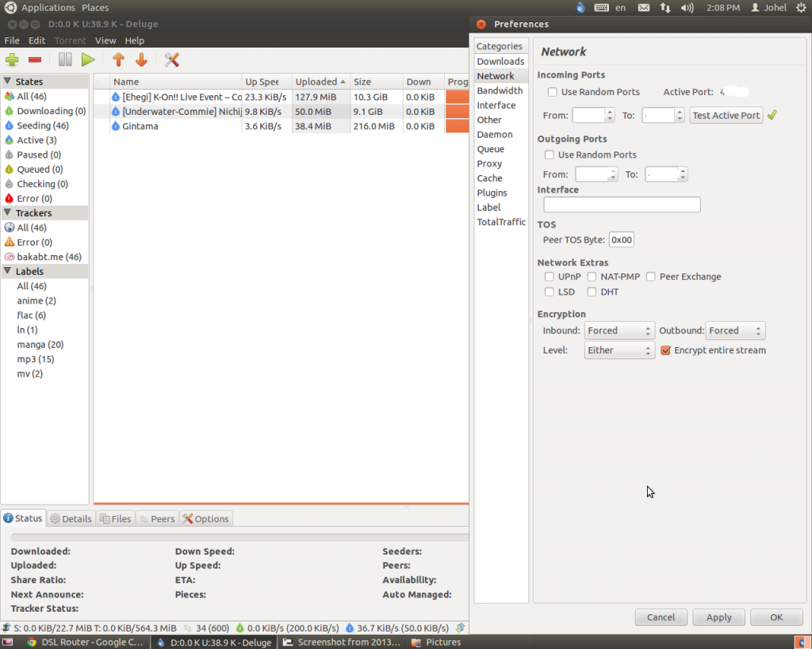This screenshot has width=812, height=649.
Task: Click the green Add Torrent plus icon
Action: tap(12, 60)
